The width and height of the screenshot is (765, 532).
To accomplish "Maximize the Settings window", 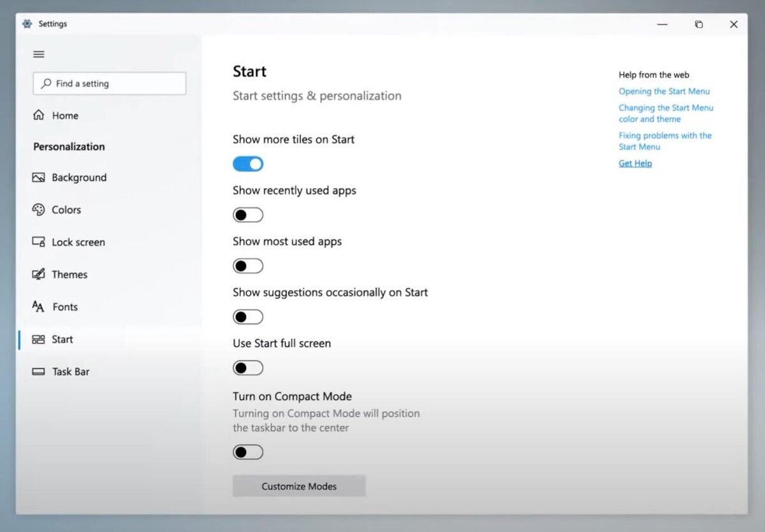I will point(699,24).
